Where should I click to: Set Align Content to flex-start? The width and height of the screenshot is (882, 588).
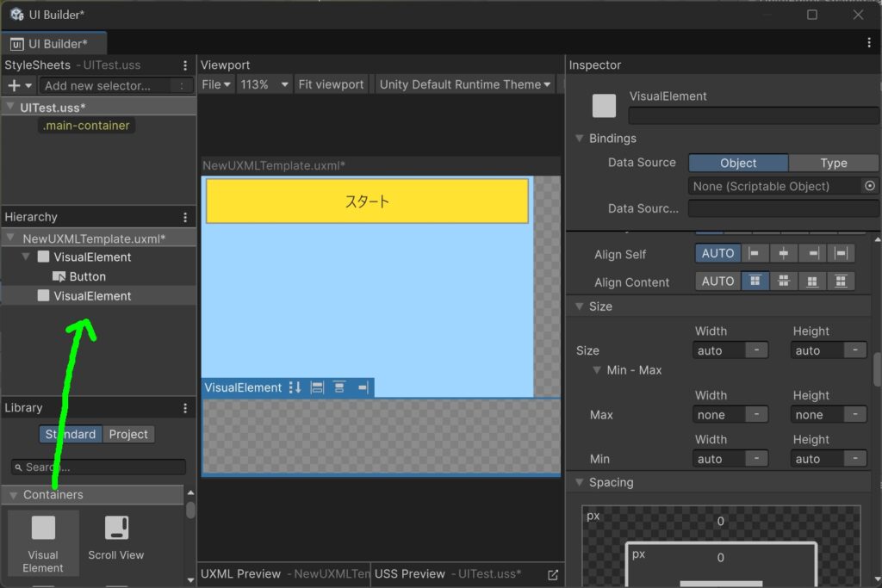[755, 281]
